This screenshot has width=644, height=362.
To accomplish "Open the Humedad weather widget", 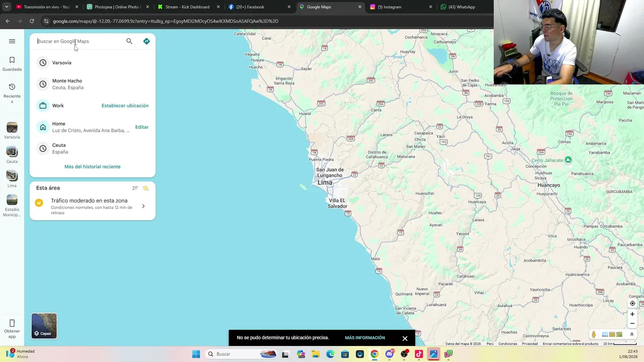I will (x=21, y=354).
